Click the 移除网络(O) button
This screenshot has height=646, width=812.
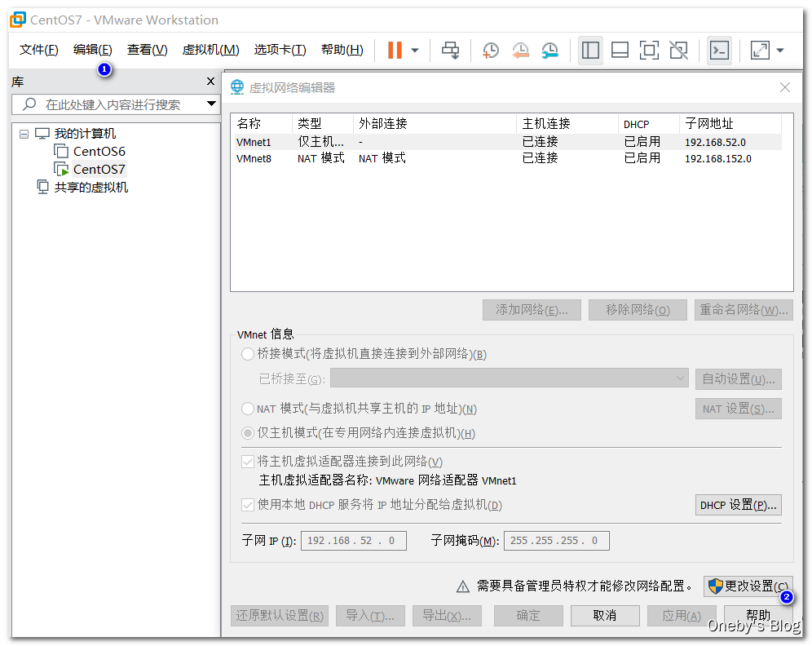[x=638, y=310]
